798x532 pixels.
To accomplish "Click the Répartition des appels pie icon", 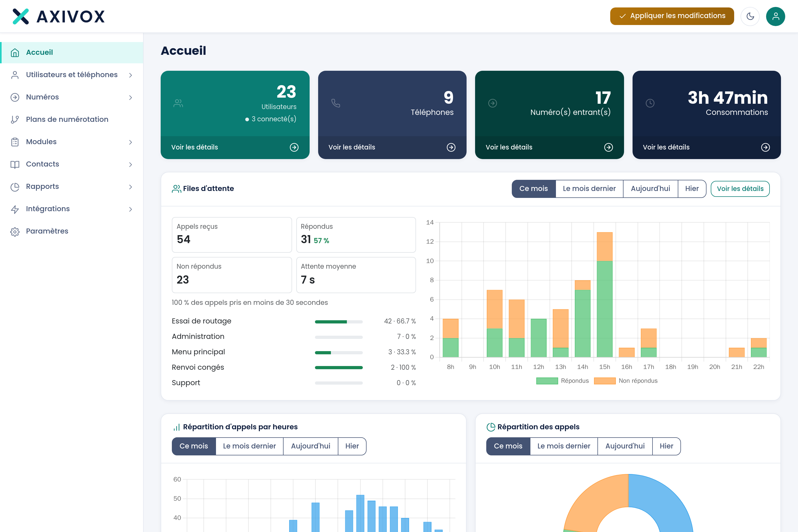I will (491, 427).
